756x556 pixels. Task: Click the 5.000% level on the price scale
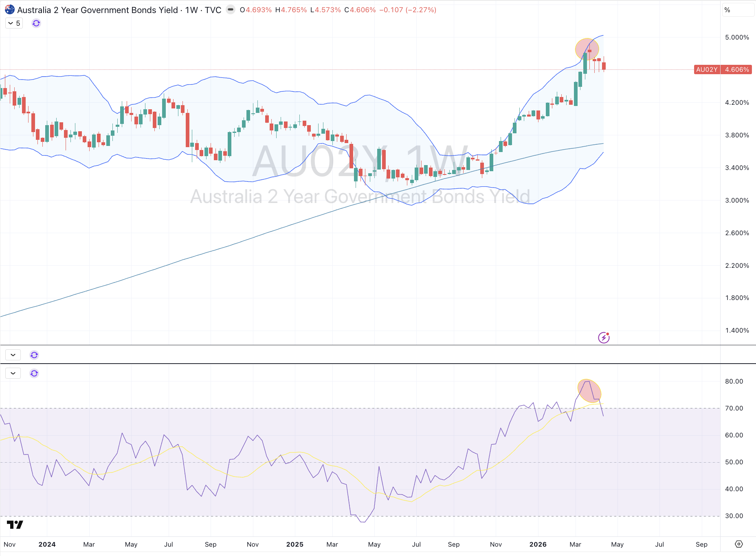737,38
